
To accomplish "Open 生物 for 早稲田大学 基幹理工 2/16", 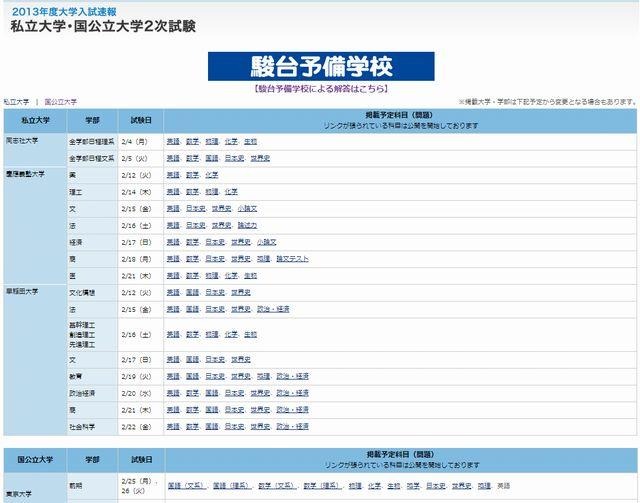I will pyautogui.click(x=250, y=334).
